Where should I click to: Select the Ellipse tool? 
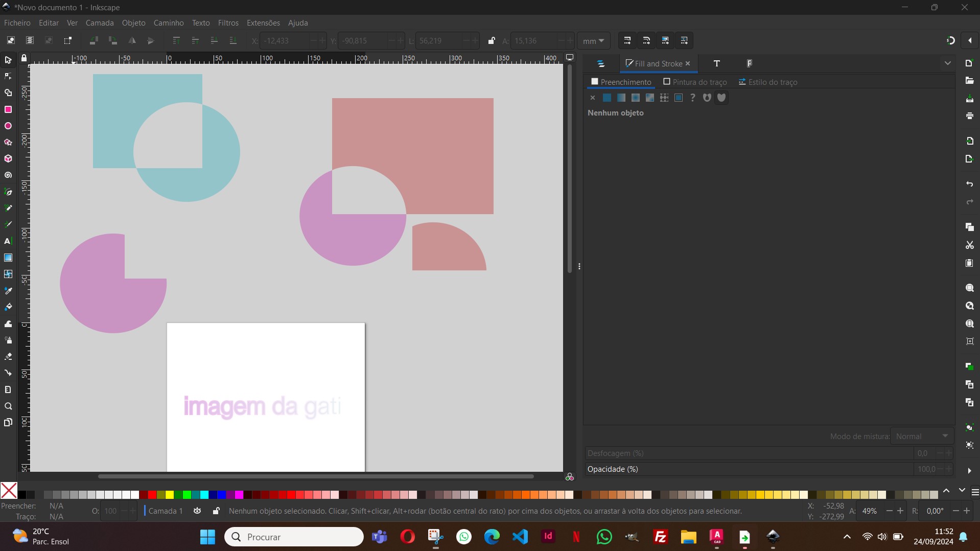(x=8, y=126)
